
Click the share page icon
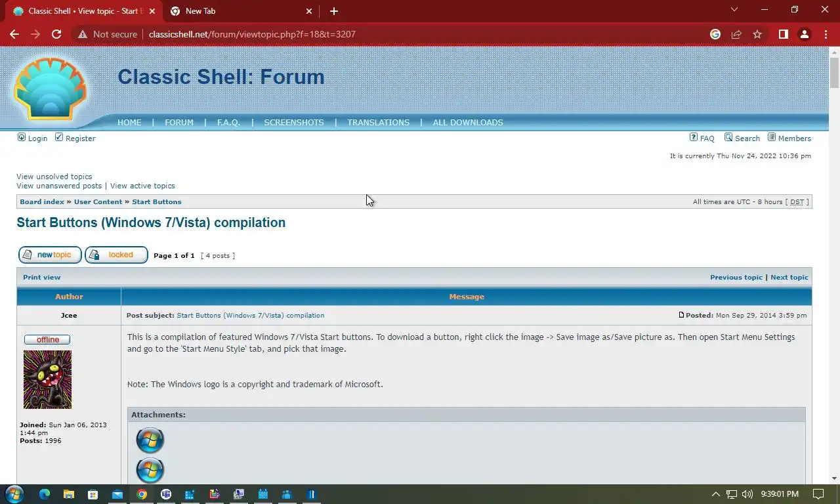tap(736, 34)
